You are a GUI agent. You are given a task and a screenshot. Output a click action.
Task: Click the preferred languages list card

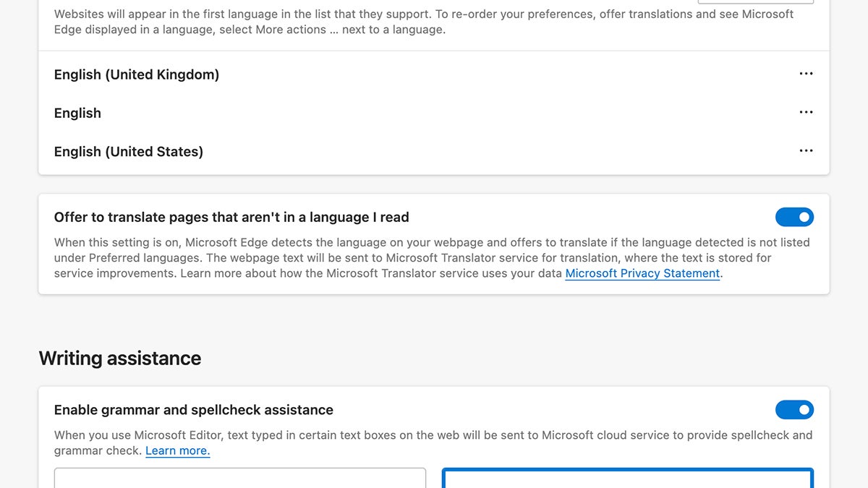coord(434,113)
